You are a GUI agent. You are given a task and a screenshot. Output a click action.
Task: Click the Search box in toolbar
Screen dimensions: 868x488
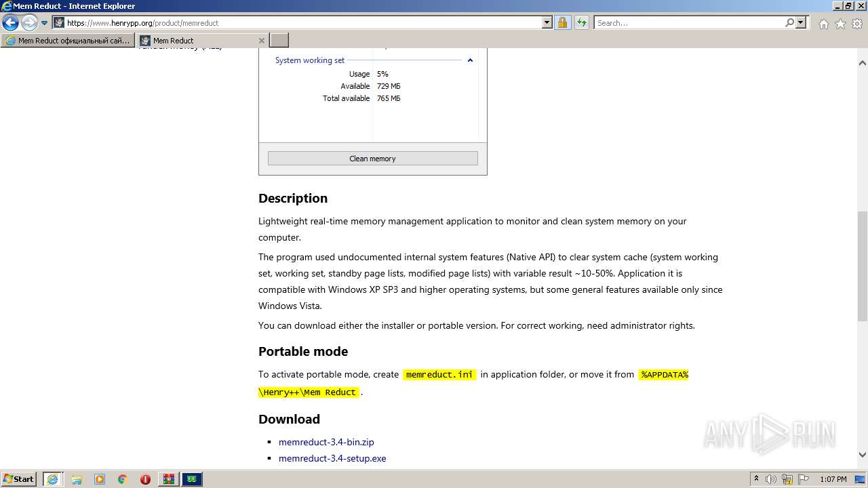[689, 23]
